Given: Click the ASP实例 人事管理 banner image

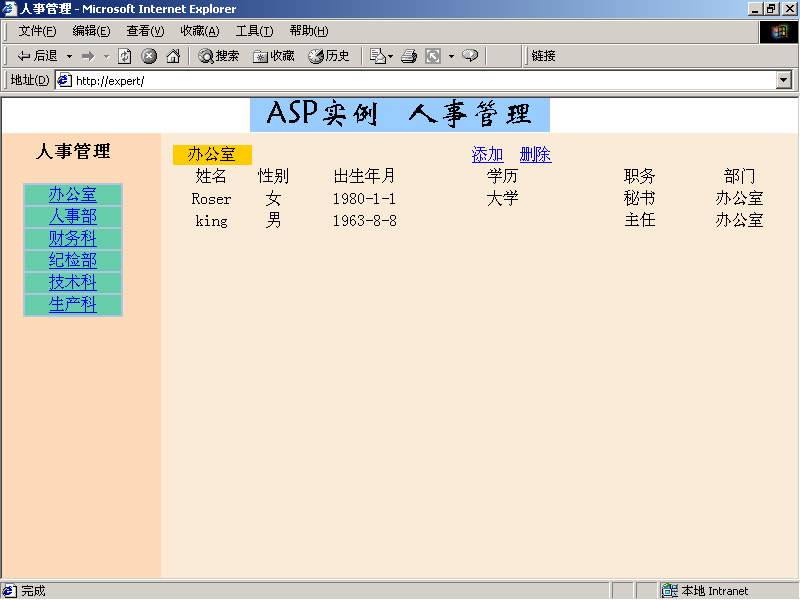Looking at the screenshot, I should [x=399, y=115].
